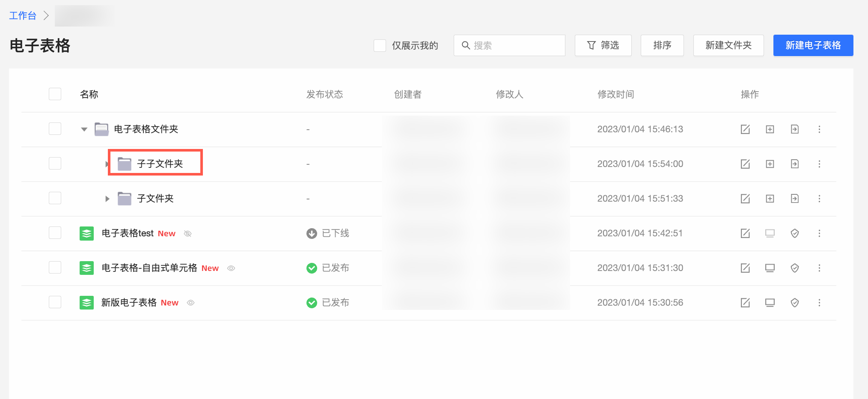Select the 子文件夹 row checkbox
Viewport: 868px width, 399px height.
pos(55,198)
